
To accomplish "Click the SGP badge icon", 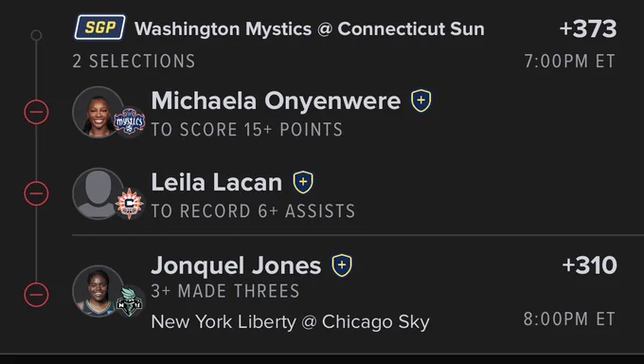I will coord(99,27).
